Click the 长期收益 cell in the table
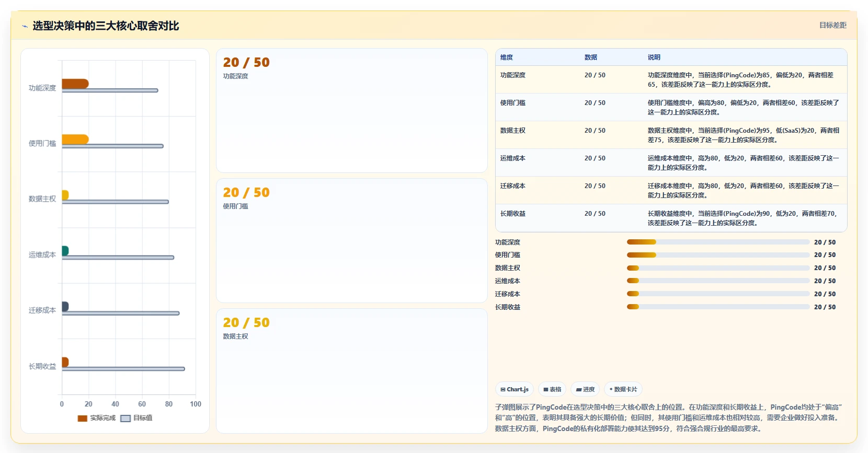This screenshot has height=453, width=868. 513,214
